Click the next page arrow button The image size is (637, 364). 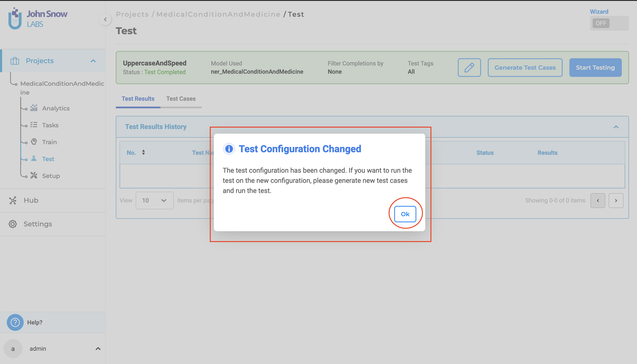[616, 201]
